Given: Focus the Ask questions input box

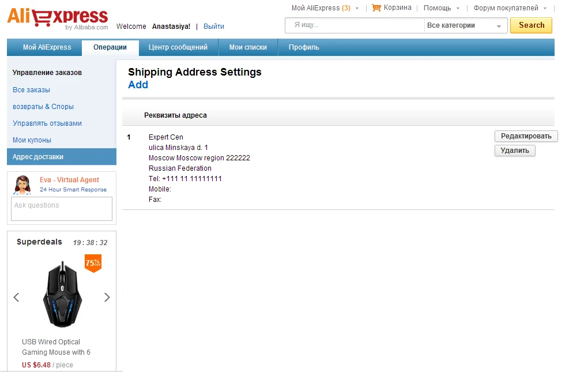Looking at the screenshot, I should pyautogui.click(x=62, y=209).
